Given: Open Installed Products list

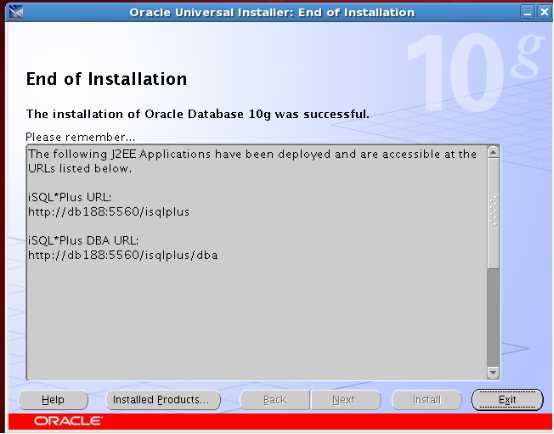Looking at the screenshot, I should (163, 400).
